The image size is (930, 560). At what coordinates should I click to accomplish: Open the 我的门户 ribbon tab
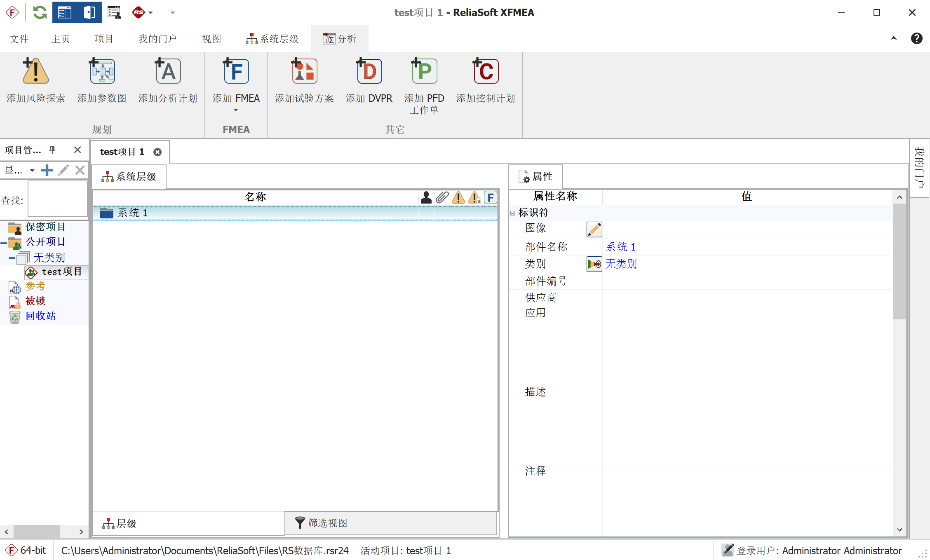pos(157,39)
